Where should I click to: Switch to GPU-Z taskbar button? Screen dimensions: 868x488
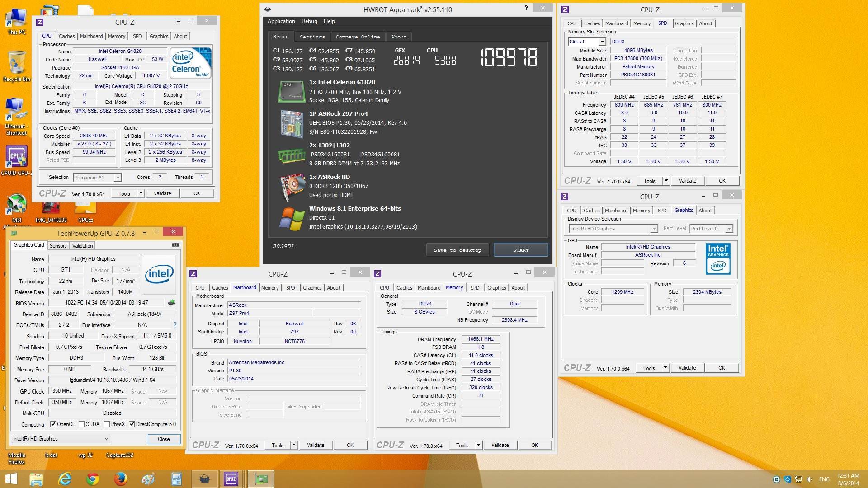point(261,479)
